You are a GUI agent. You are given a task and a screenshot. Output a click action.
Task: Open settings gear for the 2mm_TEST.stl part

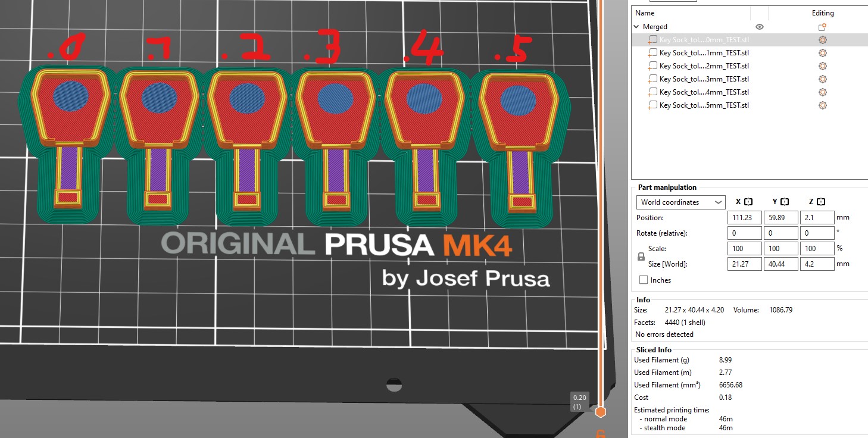point(823,66)
